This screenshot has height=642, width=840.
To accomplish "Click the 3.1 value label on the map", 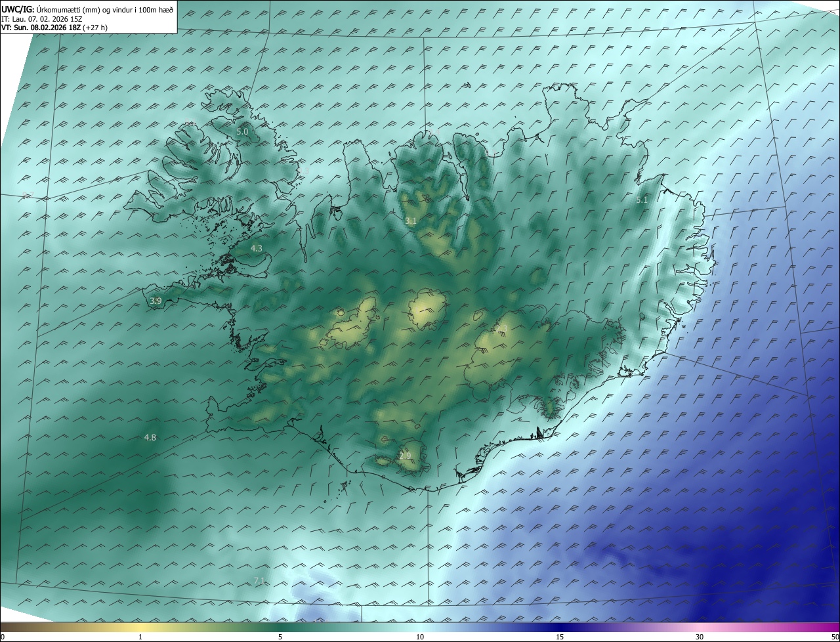I will pos(411,221).
